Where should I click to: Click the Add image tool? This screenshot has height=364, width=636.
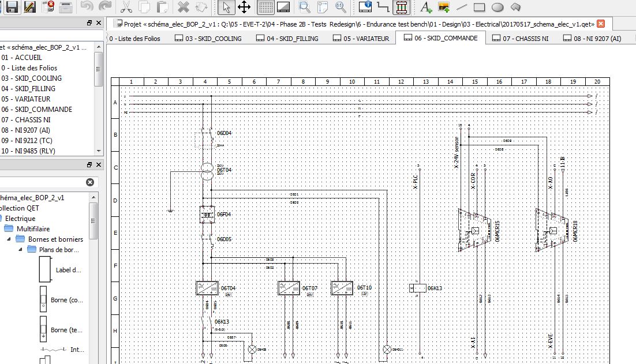point(444,7)
